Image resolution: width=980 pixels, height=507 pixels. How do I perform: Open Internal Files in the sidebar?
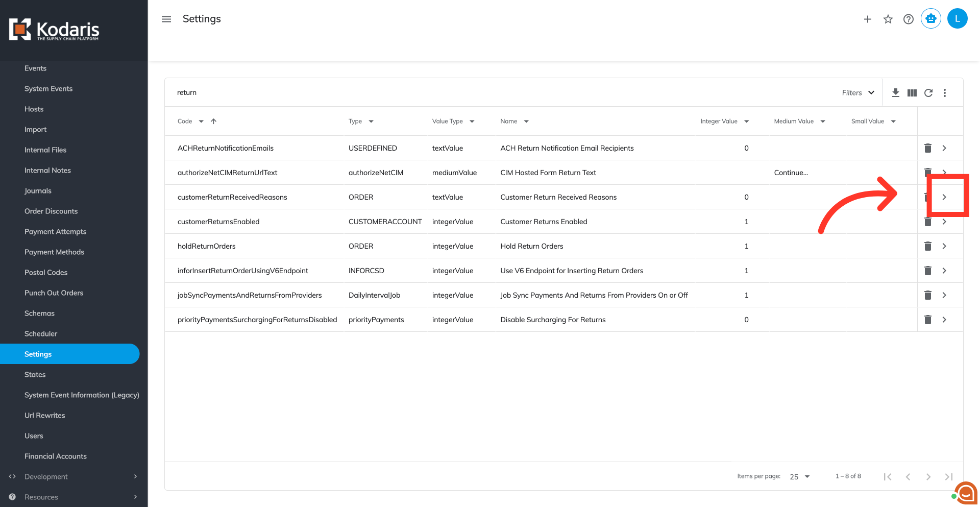tap(45, 150)
